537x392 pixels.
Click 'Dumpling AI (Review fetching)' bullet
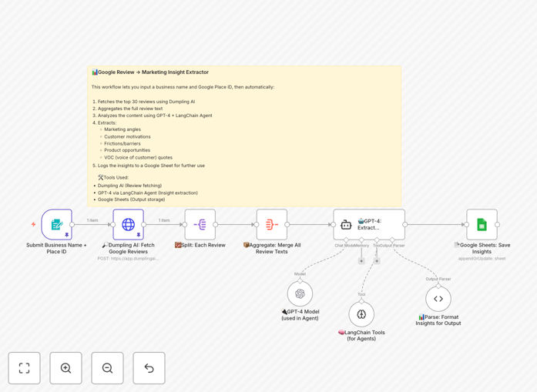point(129,186)
